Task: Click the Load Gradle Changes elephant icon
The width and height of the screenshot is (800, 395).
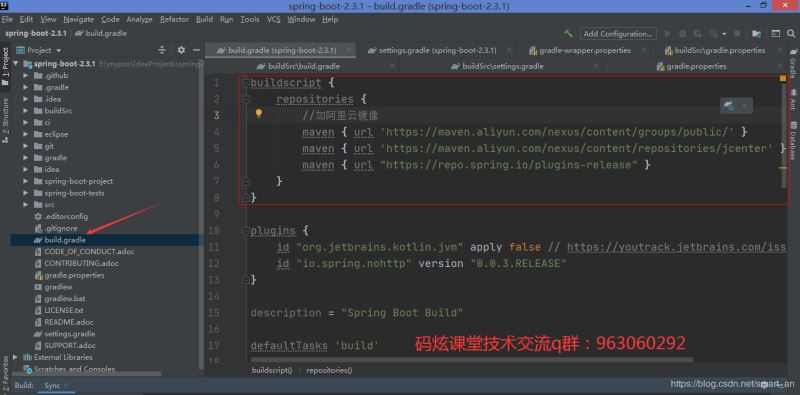Action: pyautogui.click(x=729, y=106)
